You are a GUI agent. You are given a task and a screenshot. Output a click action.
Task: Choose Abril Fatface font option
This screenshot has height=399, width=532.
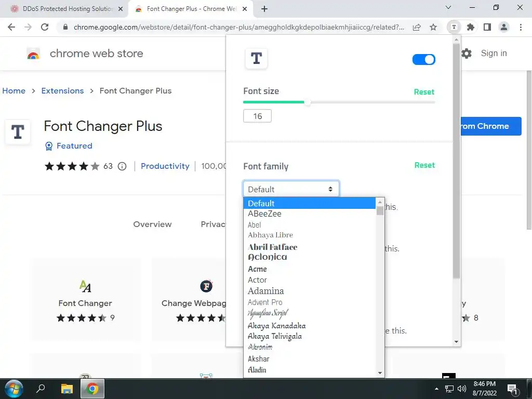pyautogui.click(x=310, y=247)
